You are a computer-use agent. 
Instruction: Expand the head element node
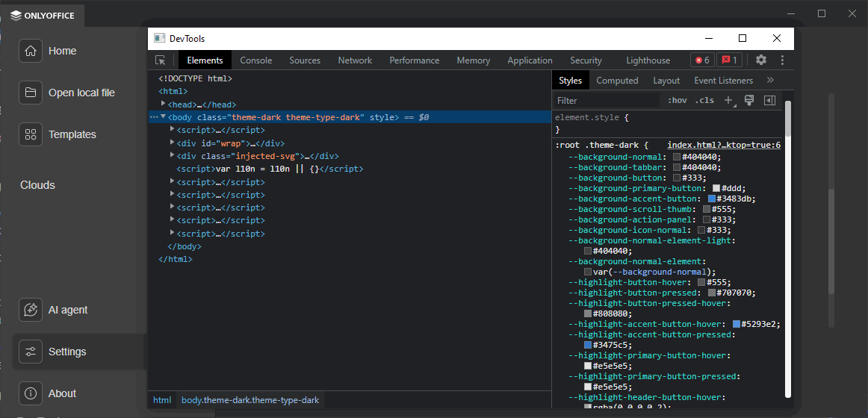pos(164,104)
